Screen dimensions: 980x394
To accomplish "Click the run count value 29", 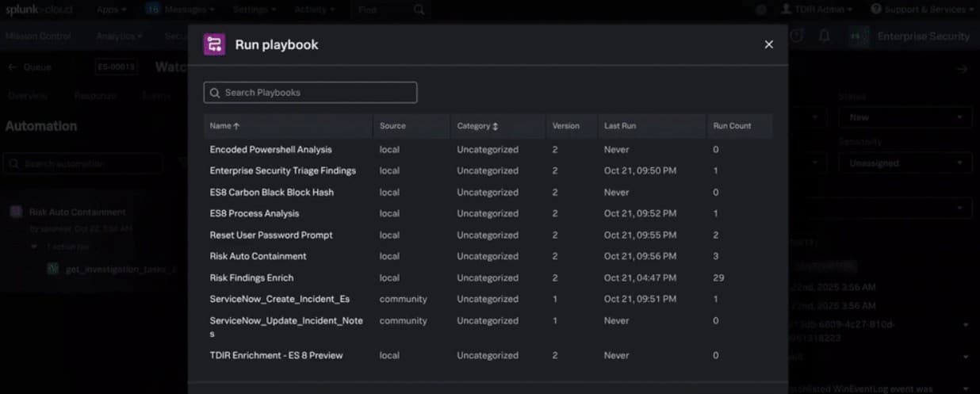I will tap(718, 277).
